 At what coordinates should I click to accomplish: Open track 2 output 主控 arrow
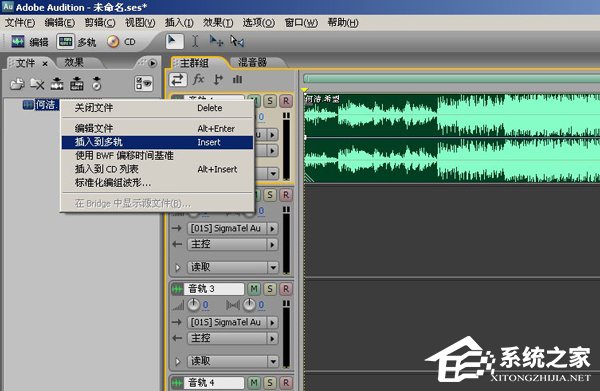pos(272,245)
